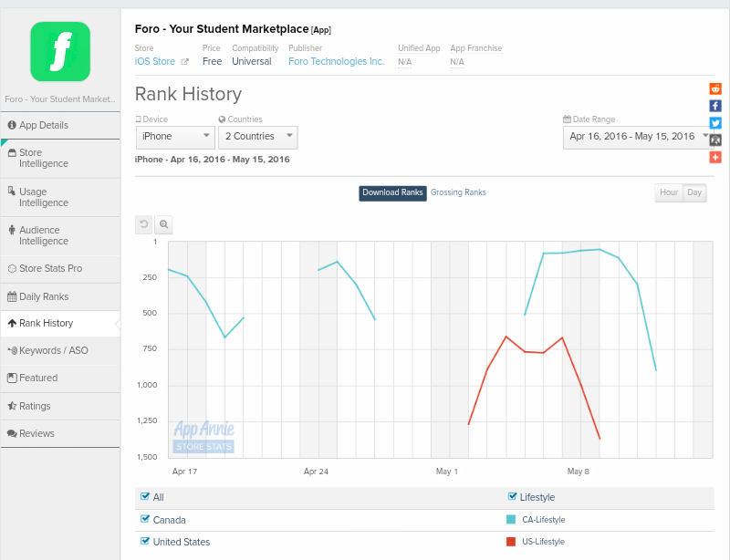
Task: Toggle the United States checkbox
Action: [145, 542]
